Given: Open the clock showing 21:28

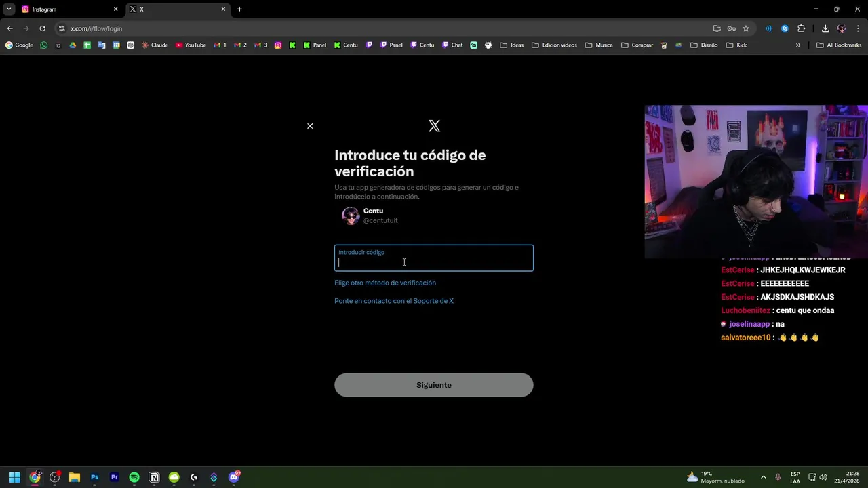Looking at the screenshot, I should pyautogui.click(x=848, y=477).
